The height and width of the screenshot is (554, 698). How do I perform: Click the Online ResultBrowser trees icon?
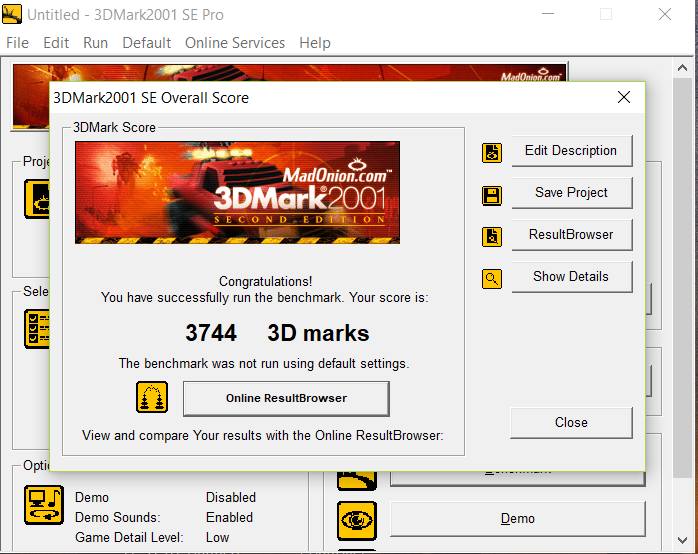(x=152, y=397)
